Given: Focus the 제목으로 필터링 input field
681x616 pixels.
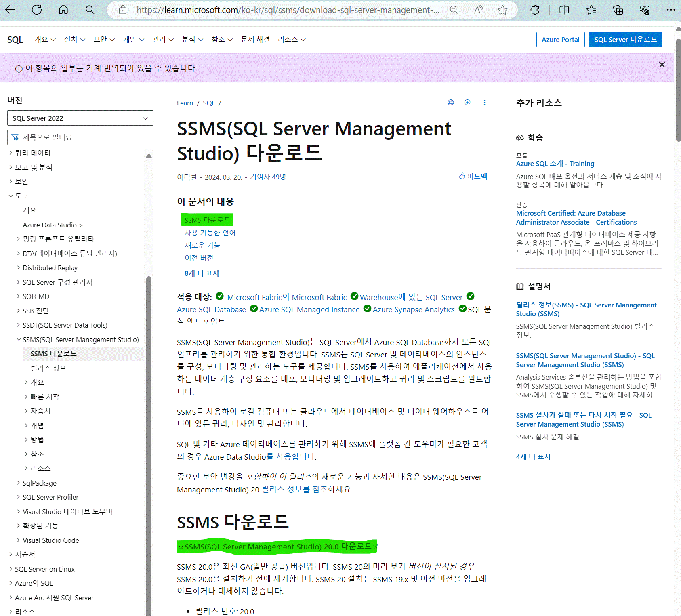Looking at the screenshot, I should [x=80, y=137].
